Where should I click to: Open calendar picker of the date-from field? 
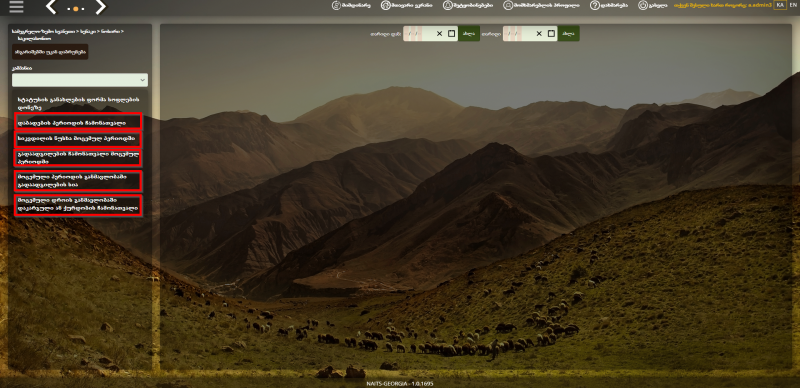point(451,34)
